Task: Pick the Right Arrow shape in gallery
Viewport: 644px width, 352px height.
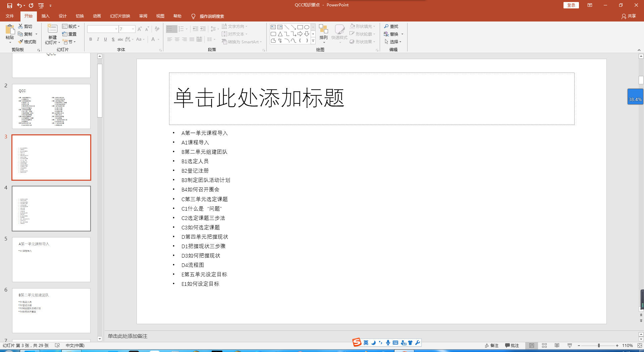Action: (300, 34)
